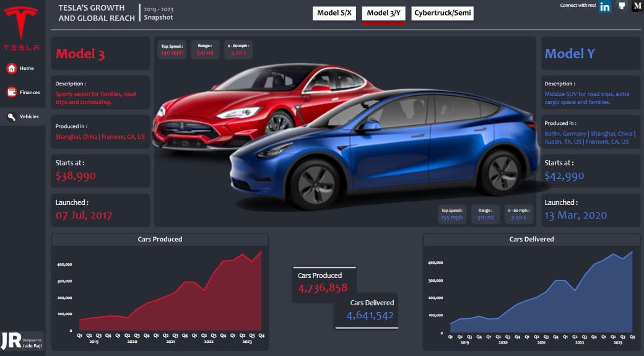Switch to the Model S/X tab
The height and width of the screenshot is (356, 644).
click(x=334, y=13)
